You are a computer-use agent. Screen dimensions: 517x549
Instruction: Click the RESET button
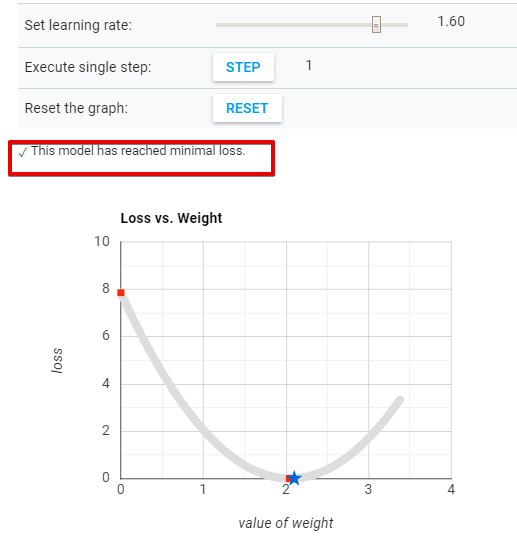(247, 108)
